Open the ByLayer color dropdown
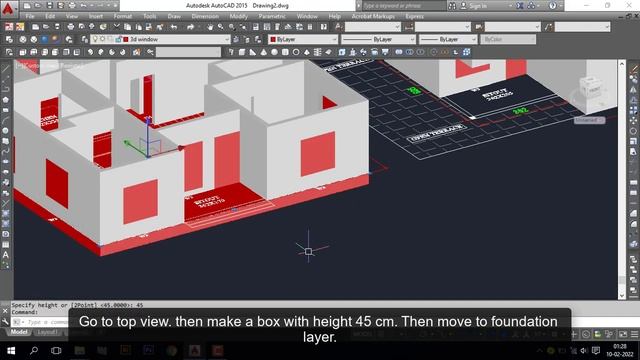 pyautogui.click(x=334, y=39)
